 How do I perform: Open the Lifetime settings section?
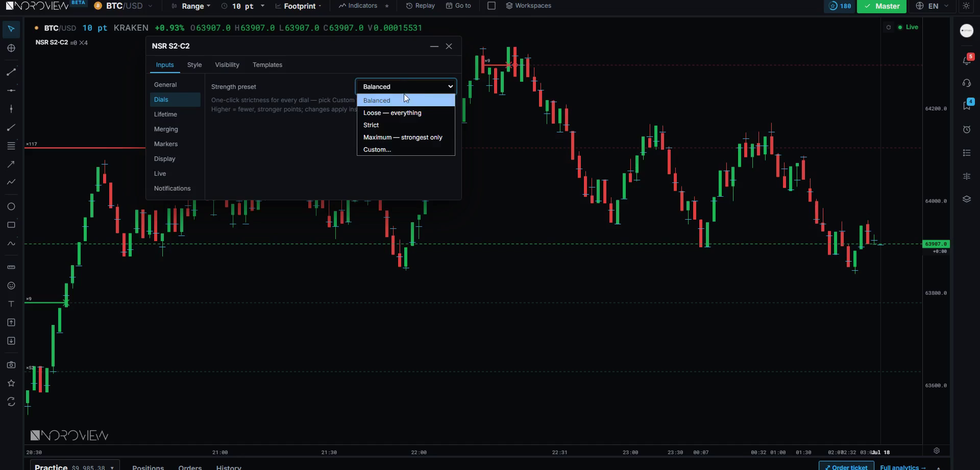[x=175, y=114]
